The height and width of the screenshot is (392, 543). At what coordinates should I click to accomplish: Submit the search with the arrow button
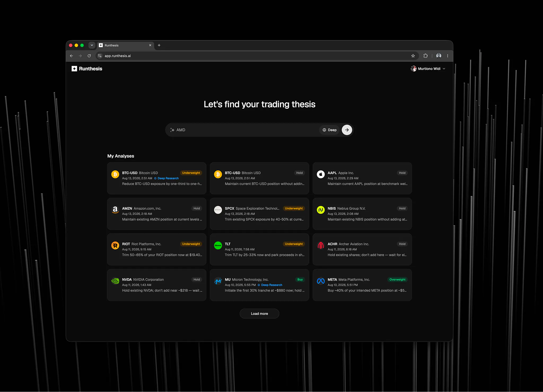[x=347, y=130]
